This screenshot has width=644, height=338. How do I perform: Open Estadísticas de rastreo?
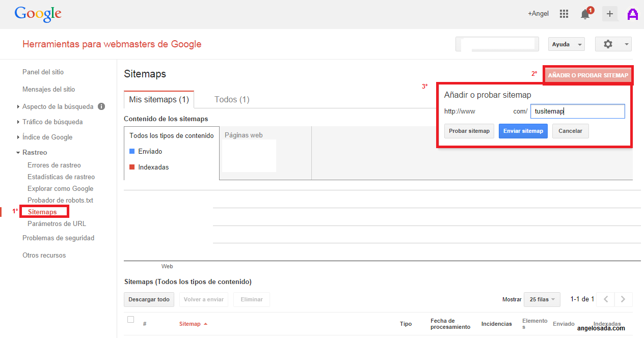click(61, 177)
